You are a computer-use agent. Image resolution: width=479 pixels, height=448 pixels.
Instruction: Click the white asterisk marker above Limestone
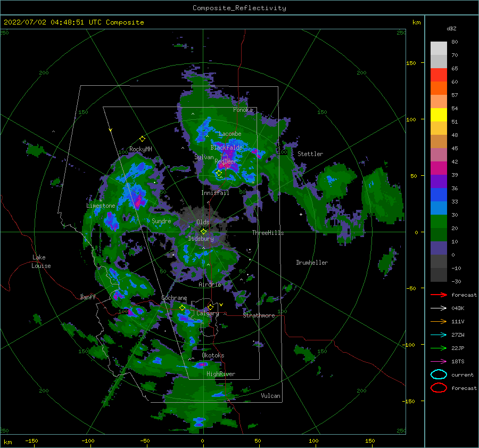click(101, 200)
